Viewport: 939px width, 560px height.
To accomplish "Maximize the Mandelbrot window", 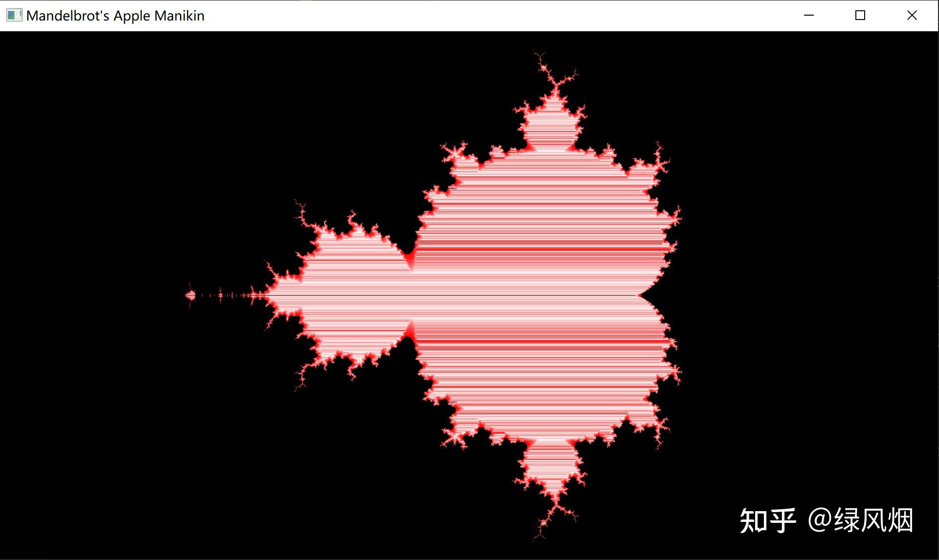I will (860, 16).
